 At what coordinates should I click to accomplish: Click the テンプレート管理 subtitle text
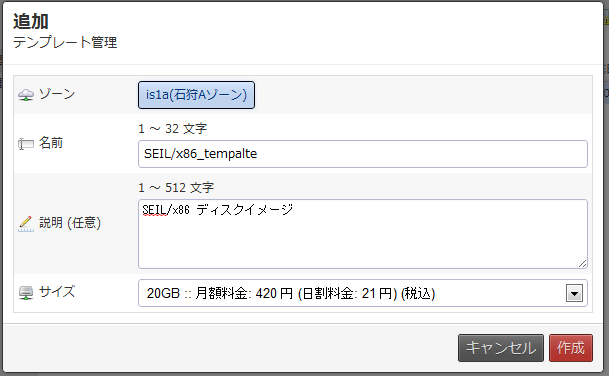click(65, 42)
